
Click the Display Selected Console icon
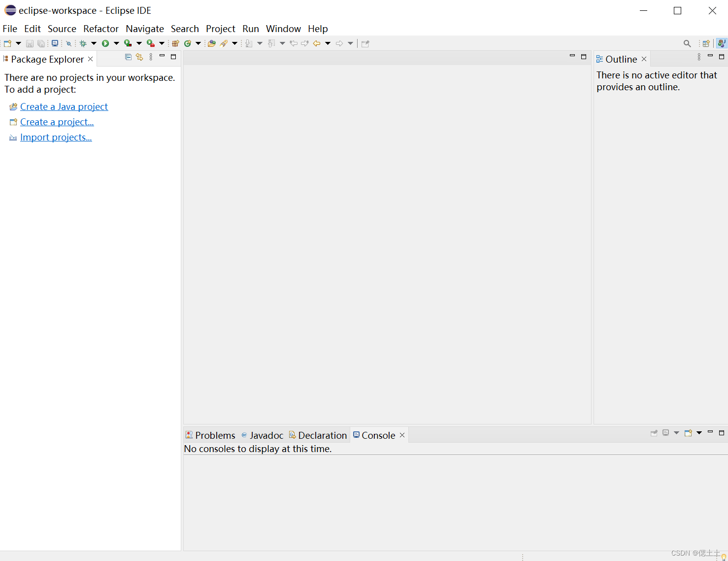tap(665, 433)
